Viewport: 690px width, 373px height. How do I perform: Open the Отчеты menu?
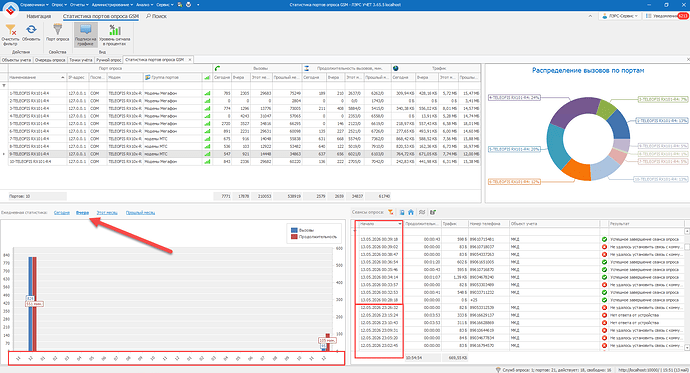point(79,4)
